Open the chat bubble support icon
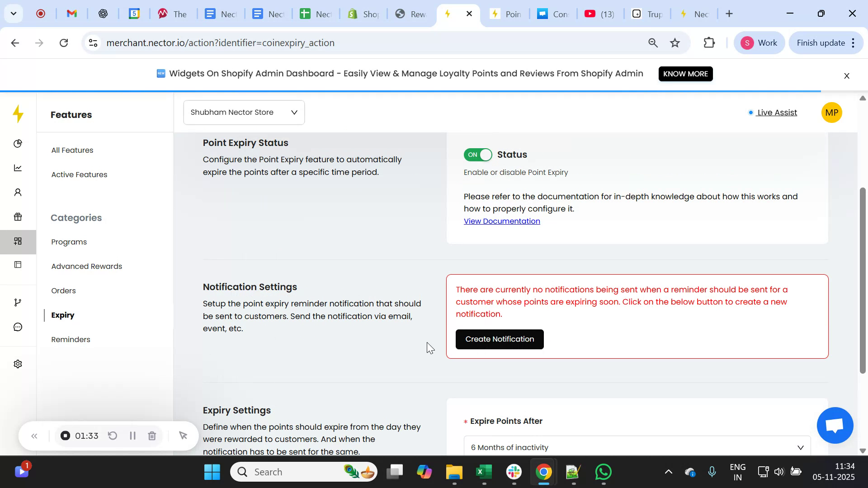 tap(18, 327)
